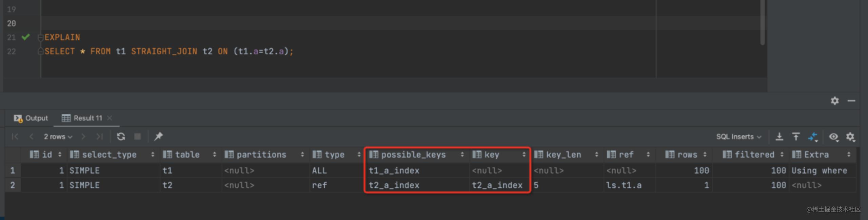This screenshot has width=868, height=220.
Task: Open result grid settings gear
Action: coord(850,136)
